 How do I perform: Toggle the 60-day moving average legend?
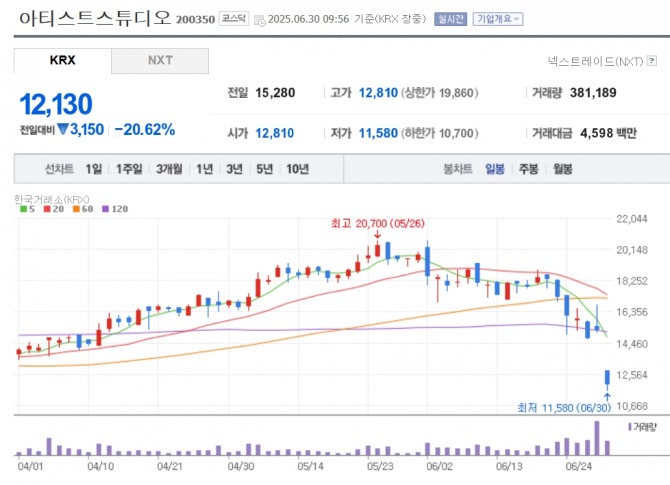(x=86, y=209)
